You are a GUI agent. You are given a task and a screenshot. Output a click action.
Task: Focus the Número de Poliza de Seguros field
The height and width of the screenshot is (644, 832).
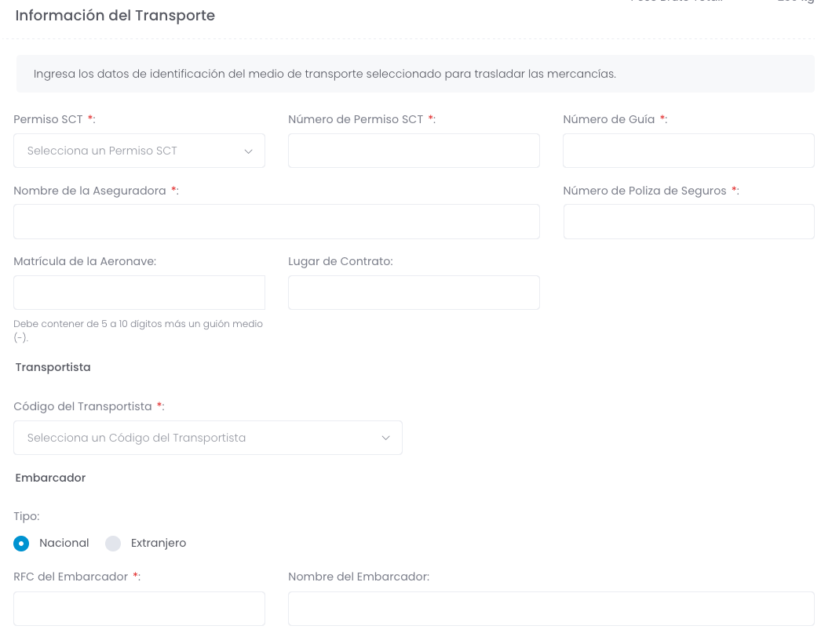(x=688, y=222)
